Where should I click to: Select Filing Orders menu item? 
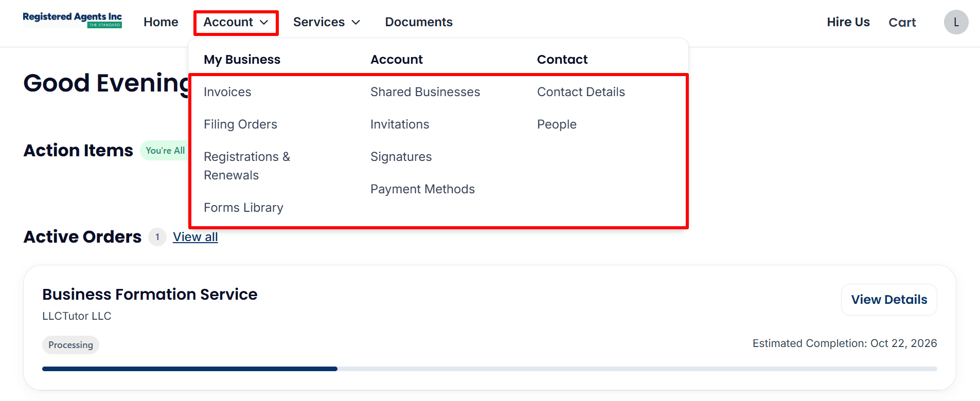tap(240, 124)
